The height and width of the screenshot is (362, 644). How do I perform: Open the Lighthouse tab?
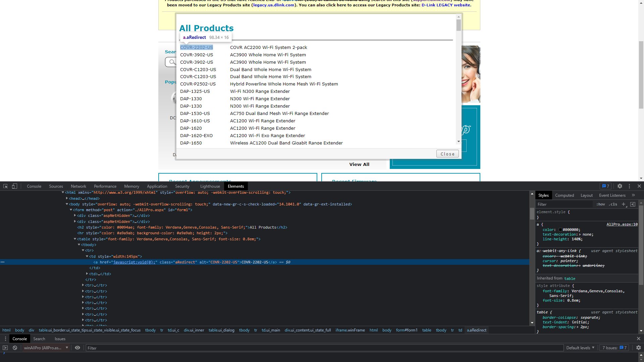[210, 186]
